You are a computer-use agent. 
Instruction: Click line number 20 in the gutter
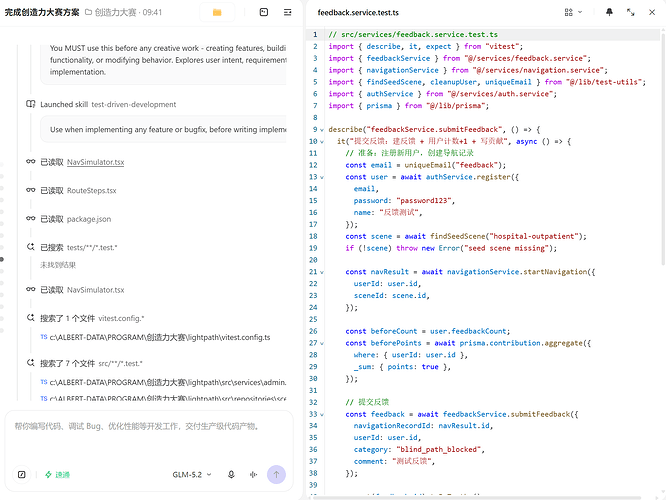[313, 260]
